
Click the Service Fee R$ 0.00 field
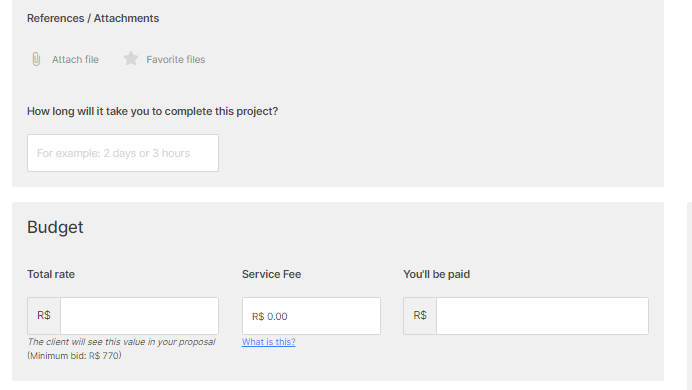click(x=311, y=316)
